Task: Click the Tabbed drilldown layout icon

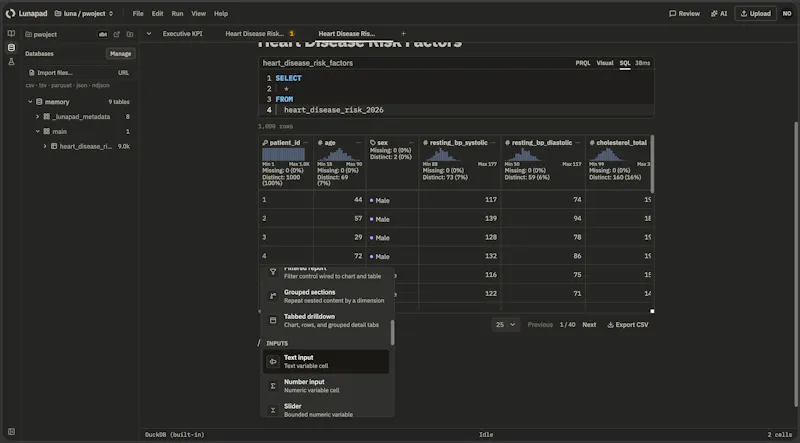Action: click(273, 321)
